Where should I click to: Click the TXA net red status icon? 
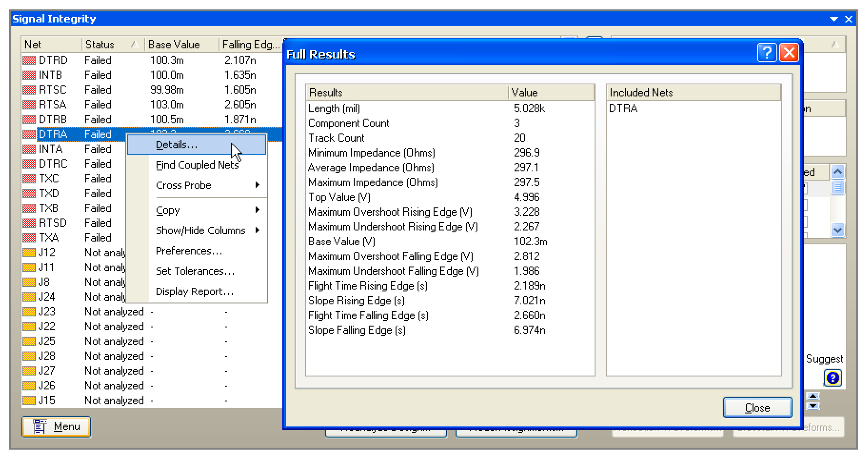click(x=29, y=237)
